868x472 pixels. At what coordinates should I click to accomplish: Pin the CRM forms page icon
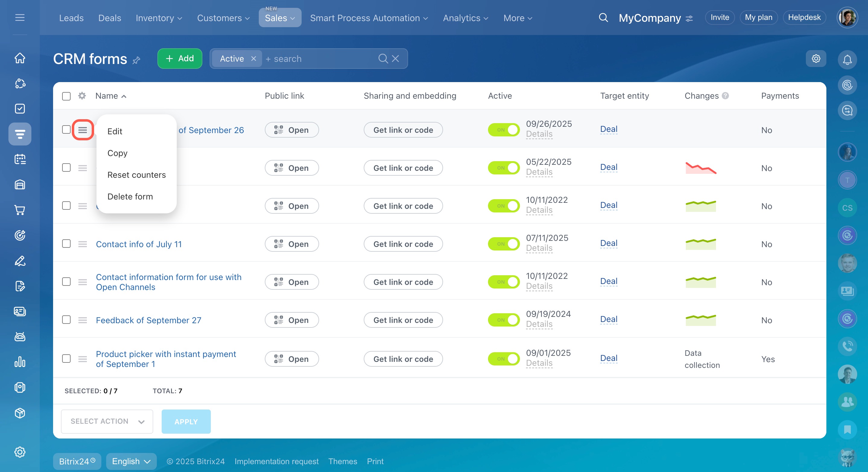coord(136,60)
